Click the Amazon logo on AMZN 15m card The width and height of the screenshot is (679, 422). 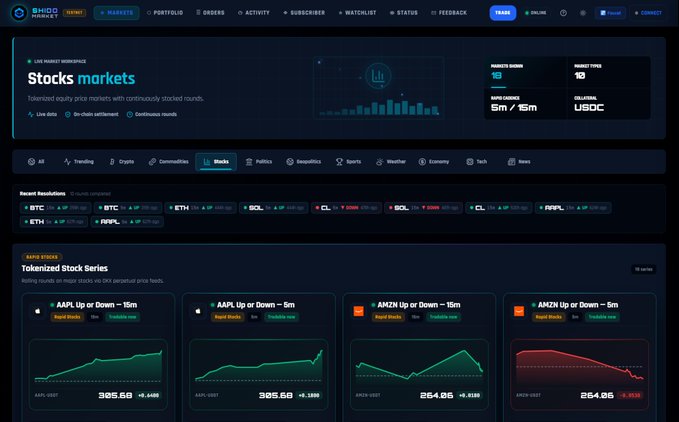point(359,311)
